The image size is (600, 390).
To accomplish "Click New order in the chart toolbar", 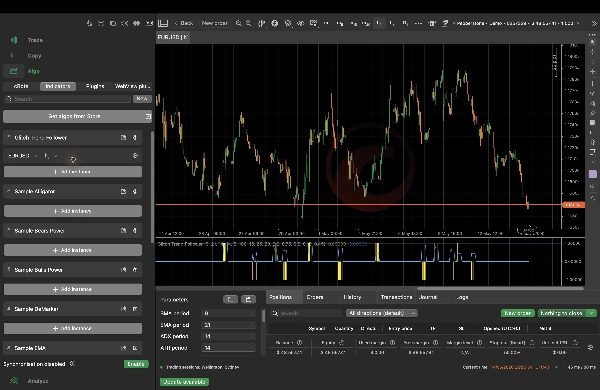I will tap(214, 23).
